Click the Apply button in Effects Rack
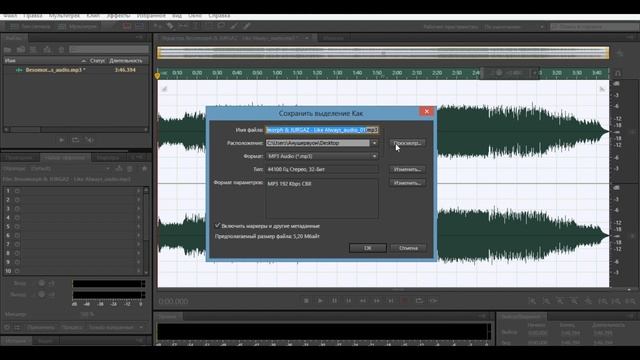The image size is (640, 360). 41,327
